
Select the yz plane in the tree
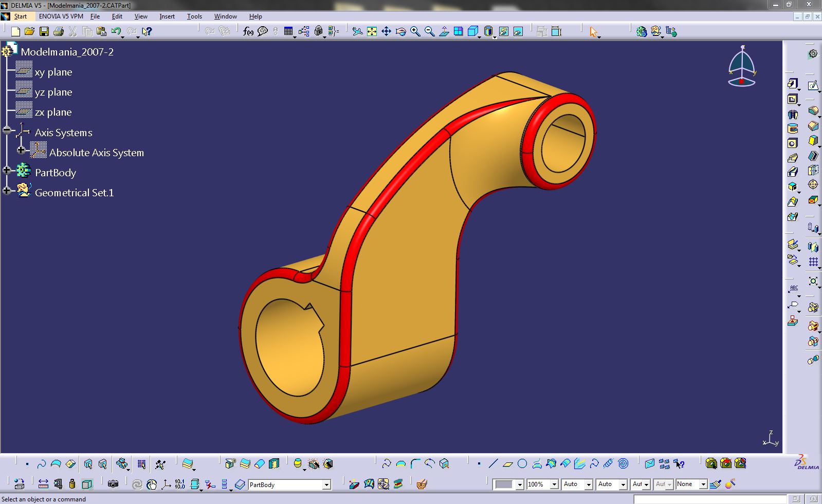pyautogui.click(x=53, y=92)
